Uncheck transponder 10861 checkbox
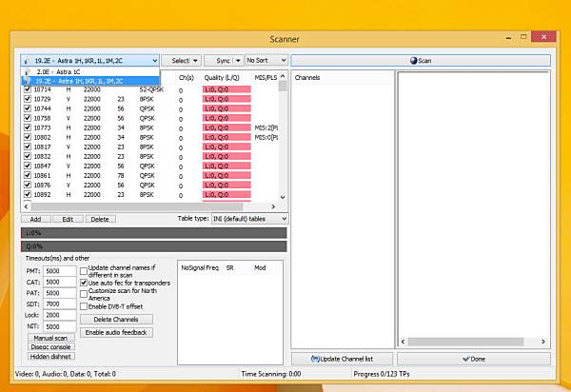This screenshot has height=392, width=571. pyautogui.click(x=28, y=175)
